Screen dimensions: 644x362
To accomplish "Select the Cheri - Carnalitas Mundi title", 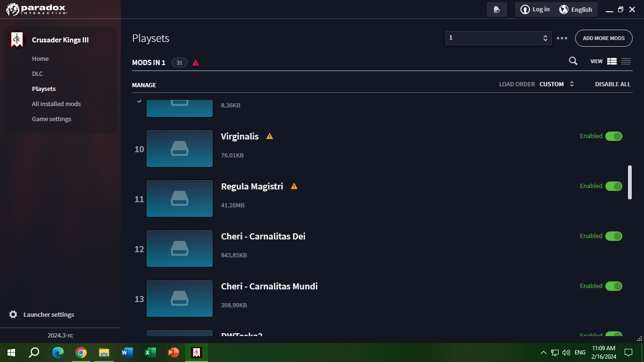I will click(270, 286).
